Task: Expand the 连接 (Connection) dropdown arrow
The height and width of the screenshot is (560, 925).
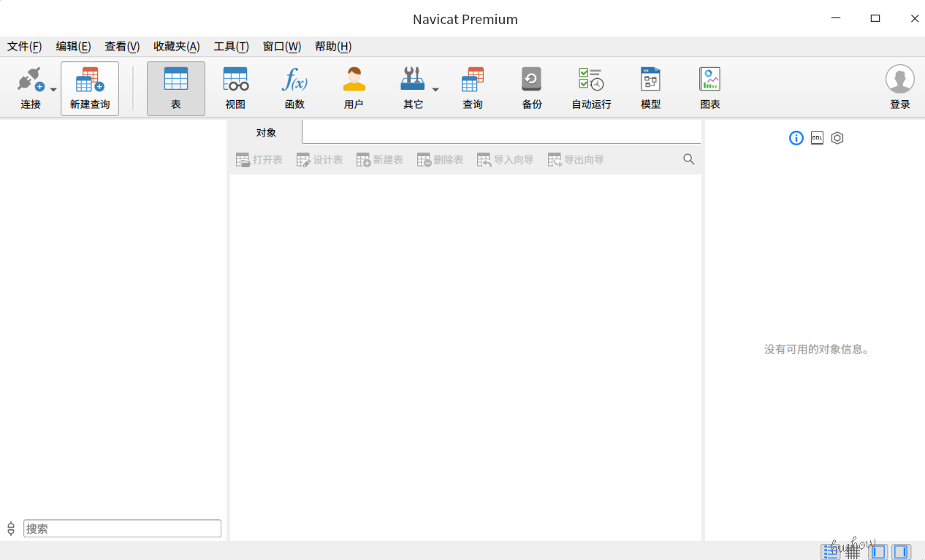Action: point(53,90)
